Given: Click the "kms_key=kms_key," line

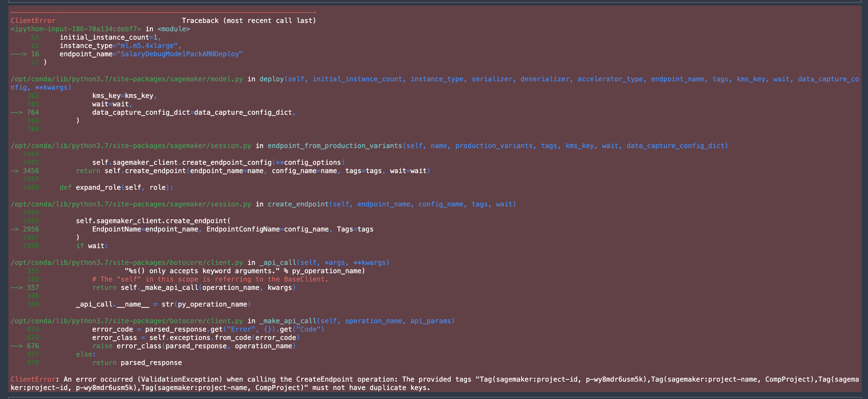Looking at the screenshot, I should click(x=125, y=96).
